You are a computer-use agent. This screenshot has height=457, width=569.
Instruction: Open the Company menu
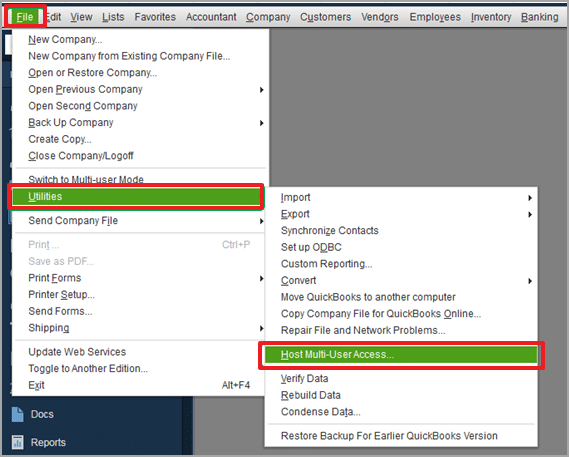pos(268,17)
